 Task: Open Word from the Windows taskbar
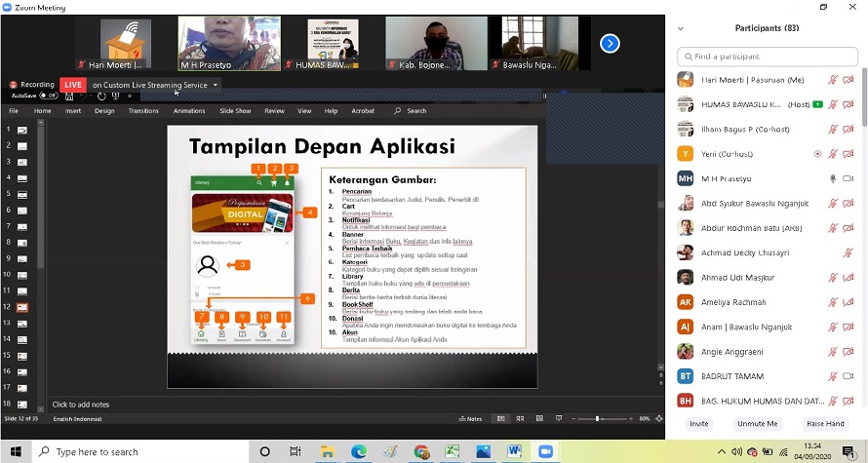click(514, 451)
